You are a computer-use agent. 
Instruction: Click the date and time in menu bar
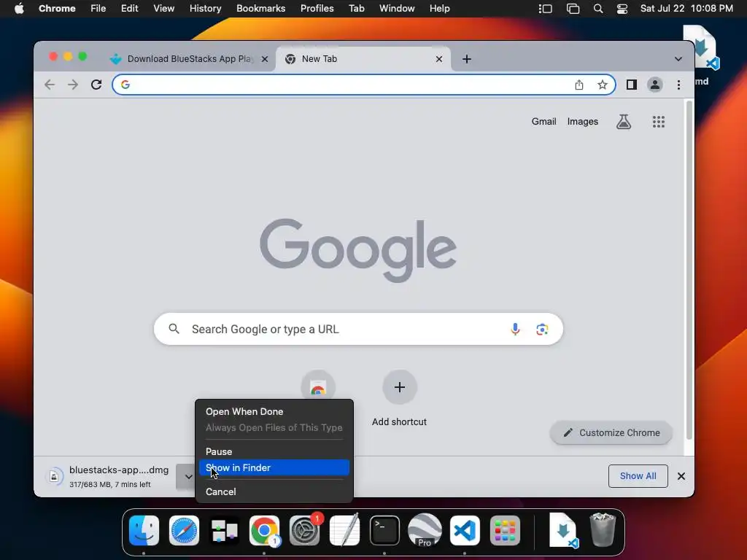tap(686, 9)
